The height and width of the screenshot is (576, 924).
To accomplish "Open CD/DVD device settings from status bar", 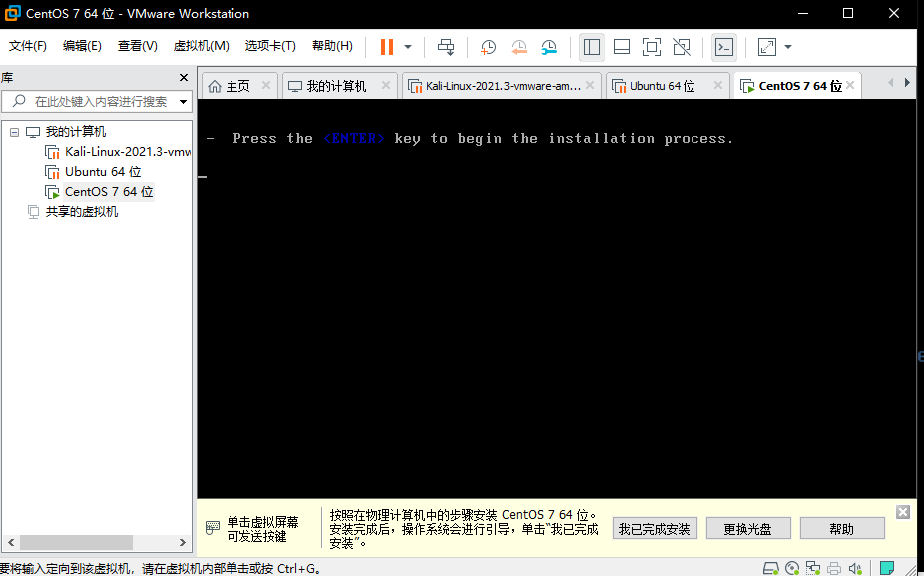I will click(793, 567).
